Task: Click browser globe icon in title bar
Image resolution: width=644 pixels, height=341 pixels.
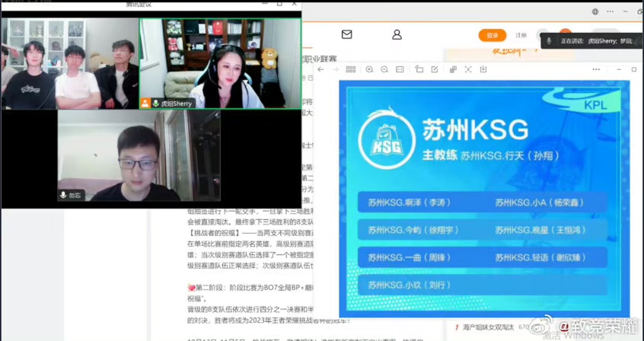Action: point(595,11)
